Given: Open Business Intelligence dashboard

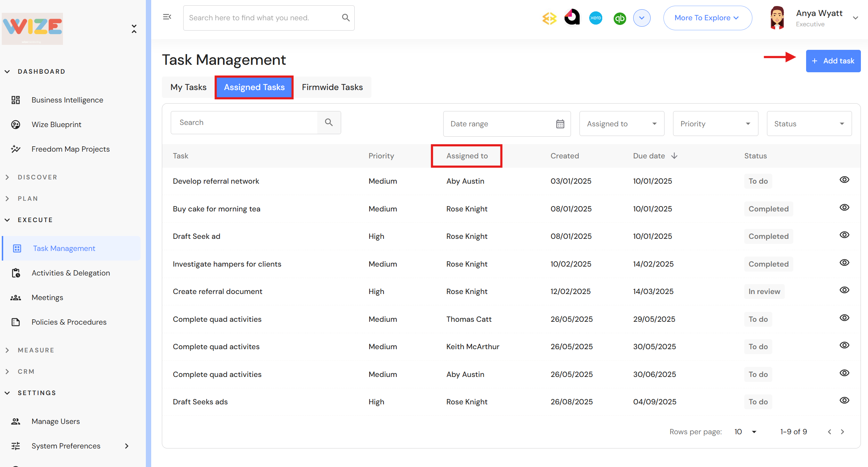Looking at the screenshot, I should click(x=67, y=100).
